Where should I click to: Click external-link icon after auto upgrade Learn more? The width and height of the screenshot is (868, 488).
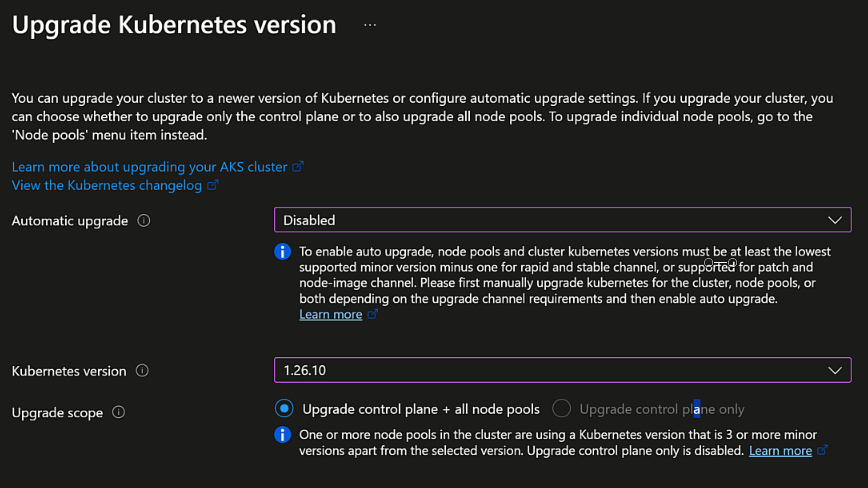373,314
